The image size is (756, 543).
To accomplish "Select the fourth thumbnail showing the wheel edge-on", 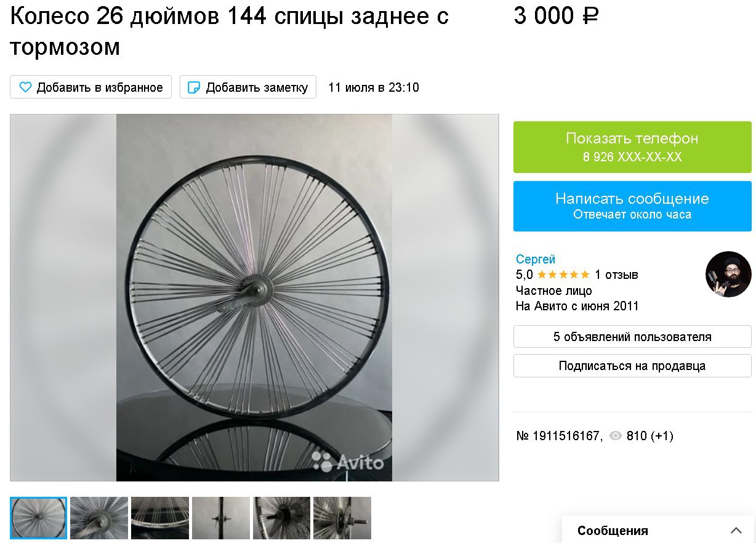I will (221, 518).
